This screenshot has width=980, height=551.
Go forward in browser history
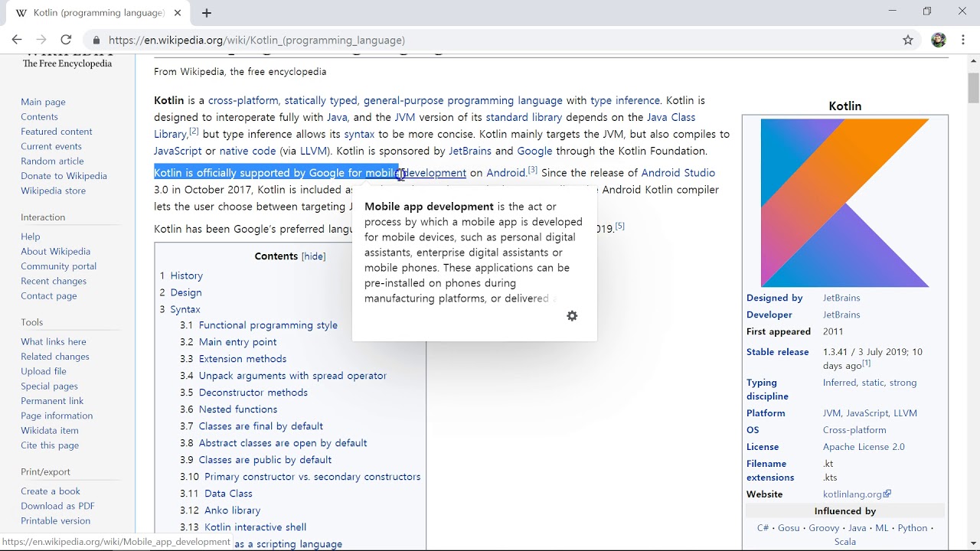[x=41, y=40]
